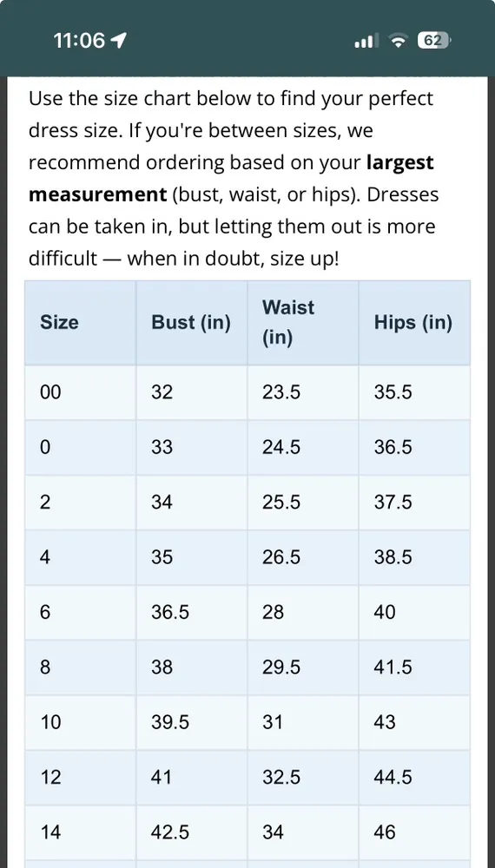Tap the size 0 row label
The height and width of the screenshot is (868, 495).
pyautogui.click(x=45, y=447)
